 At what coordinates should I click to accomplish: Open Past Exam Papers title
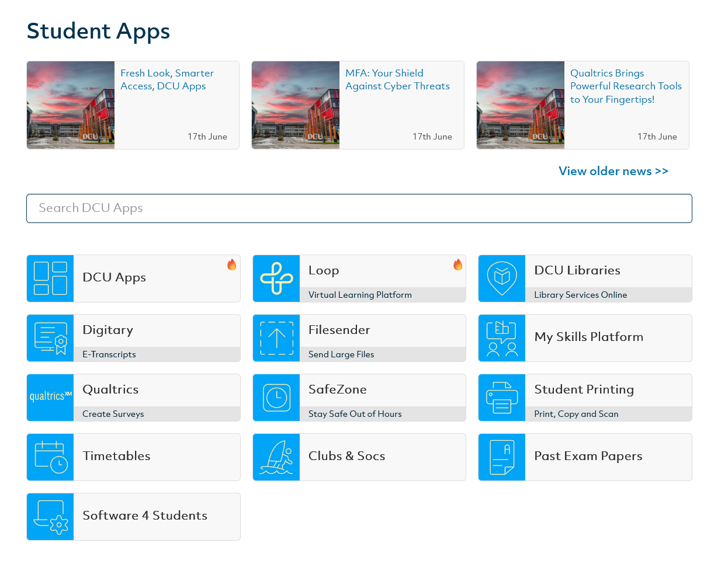588,456
